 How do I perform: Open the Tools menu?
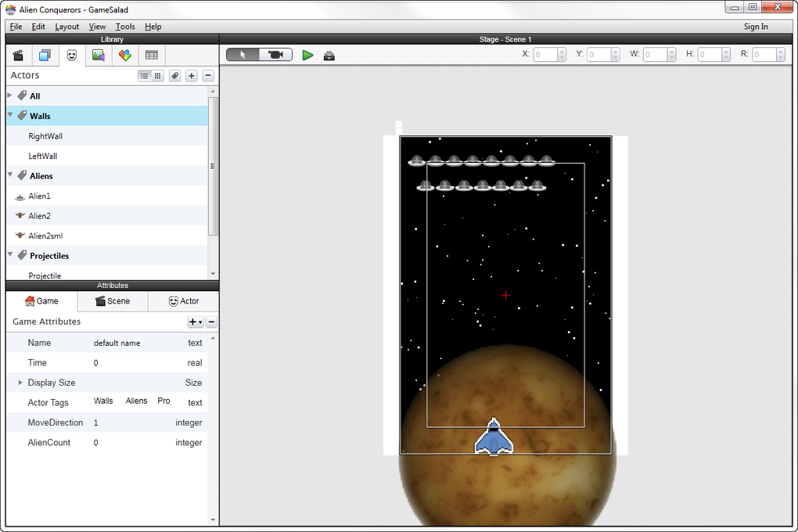(125, 27)
